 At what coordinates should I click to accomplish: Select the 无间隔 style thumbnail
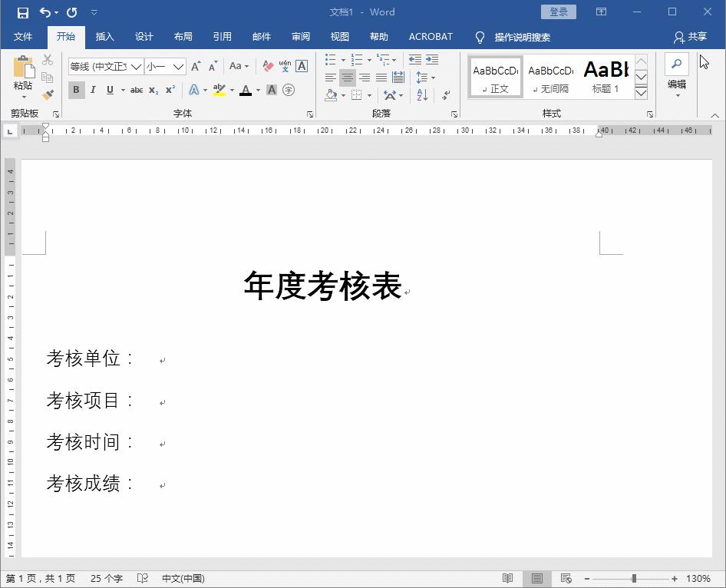click(x=550, y=75)
